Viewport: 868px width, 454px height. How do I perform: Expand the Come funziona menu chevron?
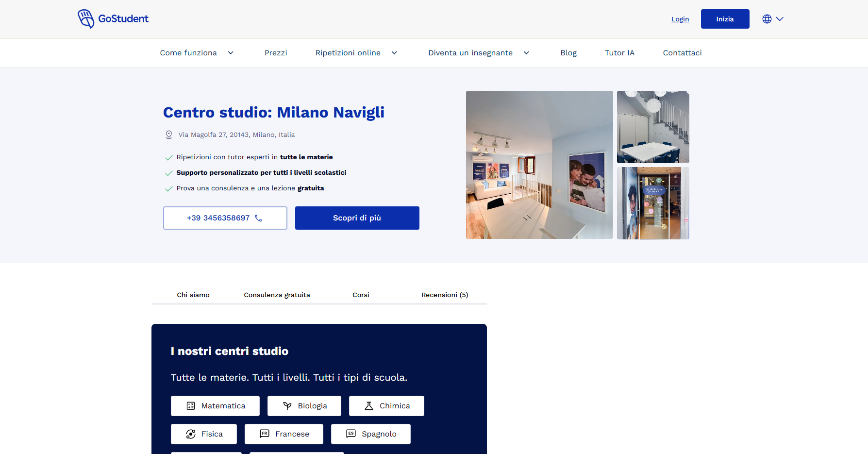(231, 53)
